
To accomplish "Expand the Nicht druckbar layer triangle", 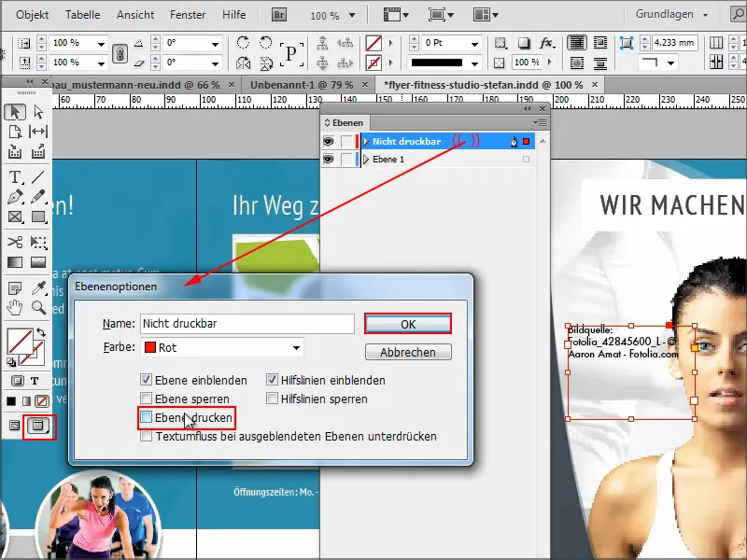I will pyautogui.click(x=366, y=142).
